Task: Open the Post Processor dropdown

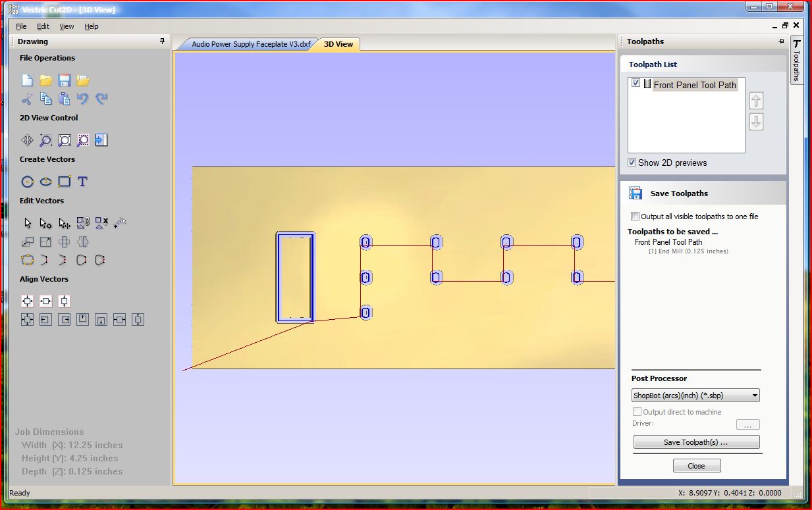Action: [x=755, y=395]
